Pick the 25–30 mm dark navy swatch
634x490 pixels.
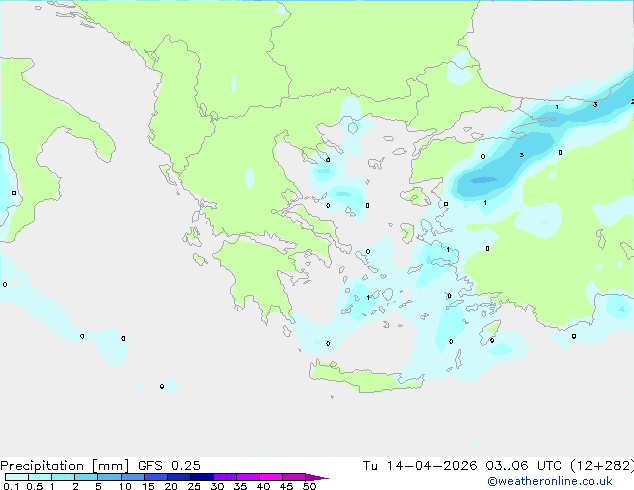point(201,477)
